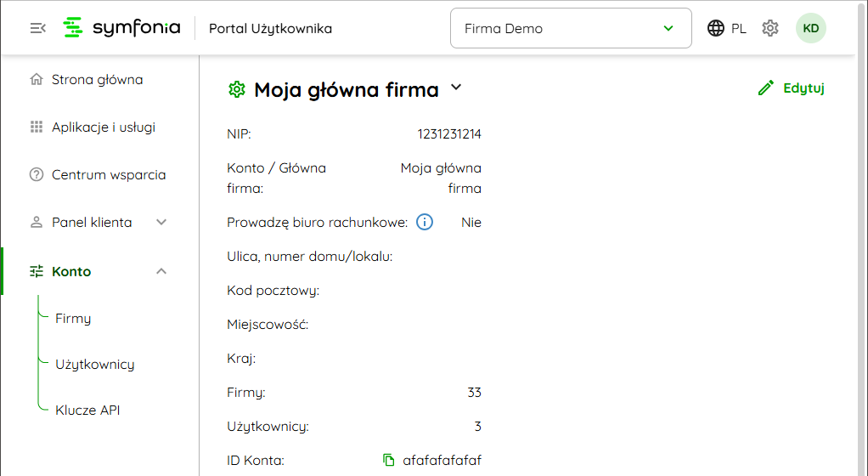
Task: Collapse the sidebar with the menu toggle icon
Action: pyautogui.click(x=37, y=28)
